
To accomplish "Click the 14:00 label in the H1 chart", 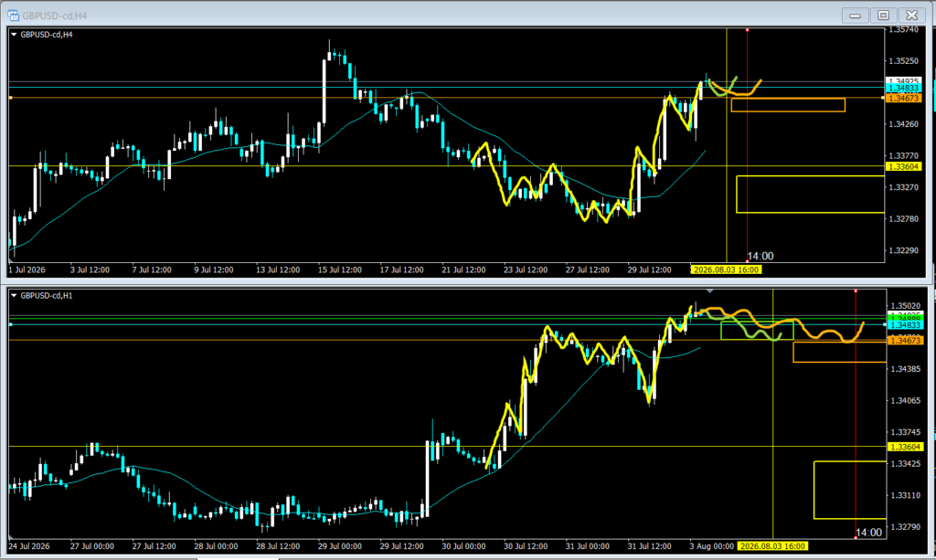I will [868, 533].
